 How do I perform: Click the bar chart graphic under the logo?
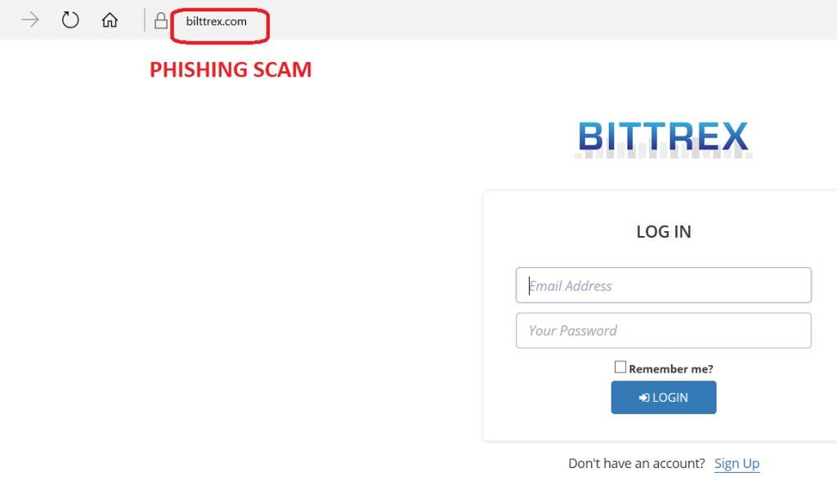click(664, 154)
